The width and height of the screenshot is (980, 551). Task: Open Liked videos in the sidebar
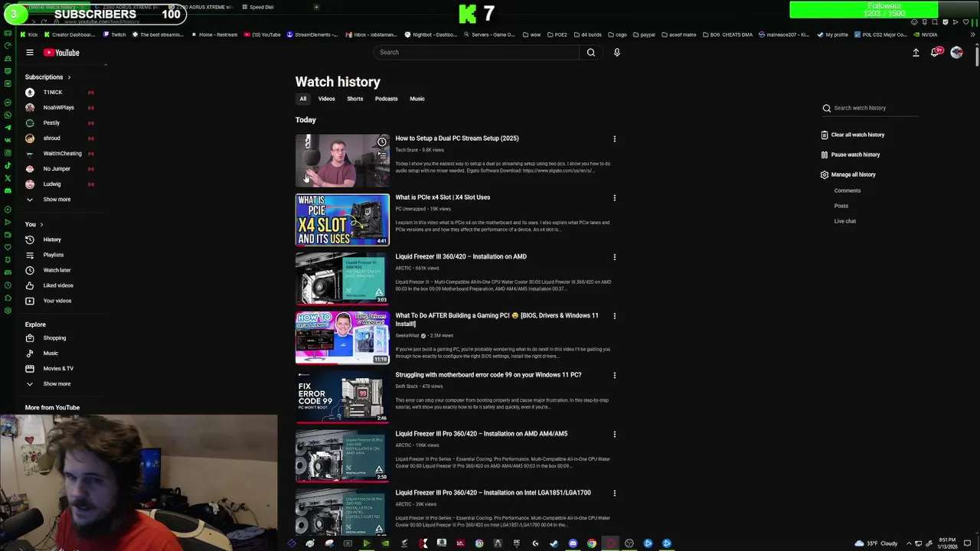pyautogui.click(x=58, y=285)
